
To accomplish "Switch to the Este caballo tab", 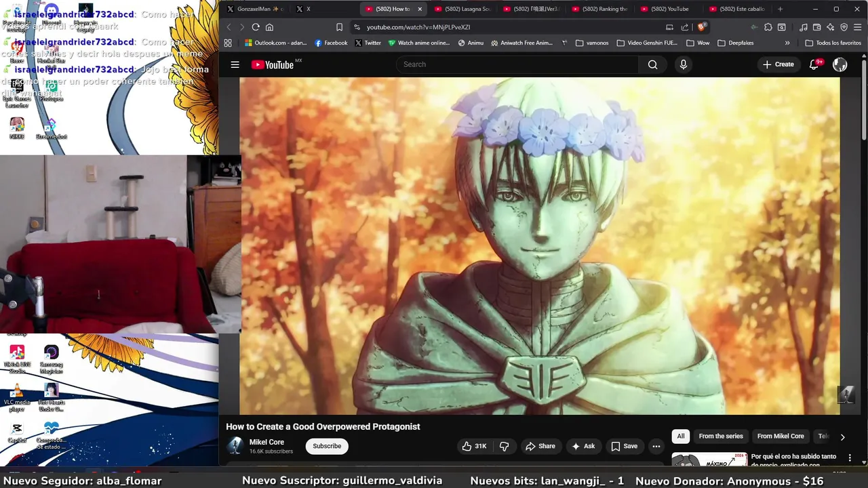I will [x=738, y=9].
